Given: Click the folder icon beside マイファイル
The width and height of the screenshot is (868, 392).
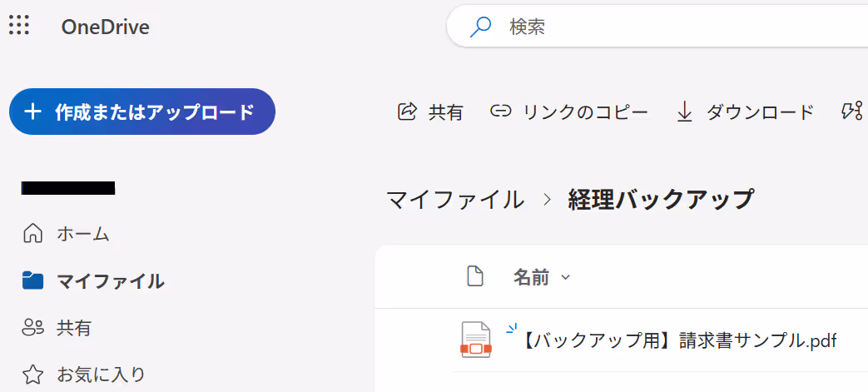Looking at the screenshot, I should (32, 280).
